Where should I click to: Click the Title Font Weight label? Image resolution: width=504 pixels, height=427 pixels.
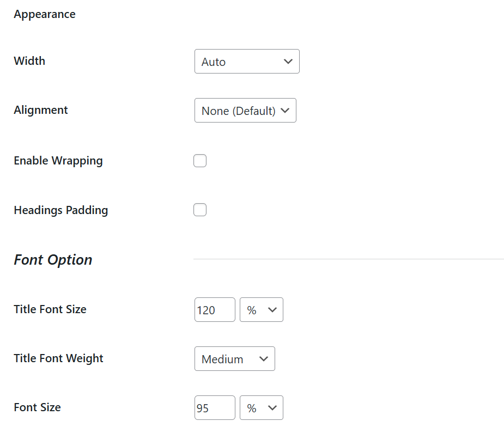58,358
